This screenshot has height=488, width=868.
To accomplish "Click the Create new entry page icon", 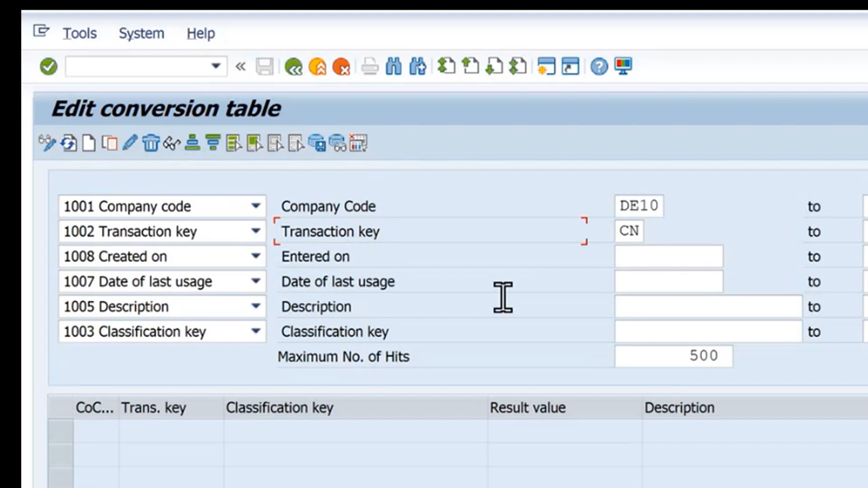I will (89, 143).
